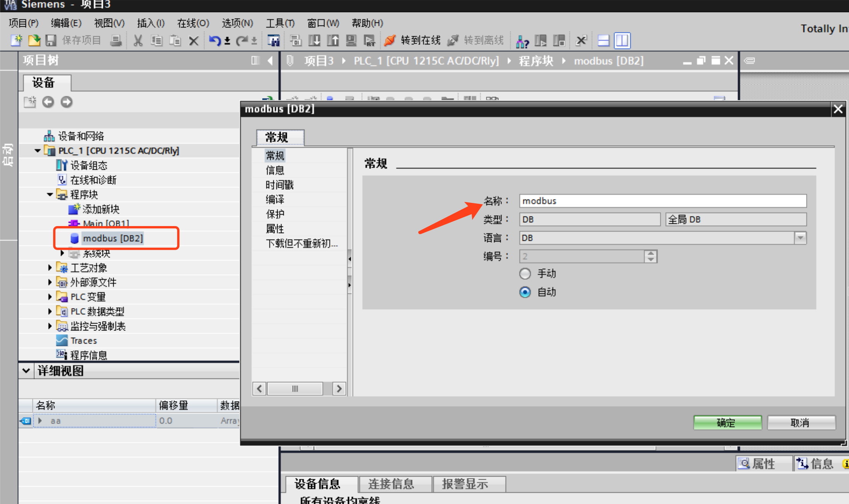The height and width of the screenshot is (504, 849).
Task: Click the Undo arrow icon
Action: point(215,41)
